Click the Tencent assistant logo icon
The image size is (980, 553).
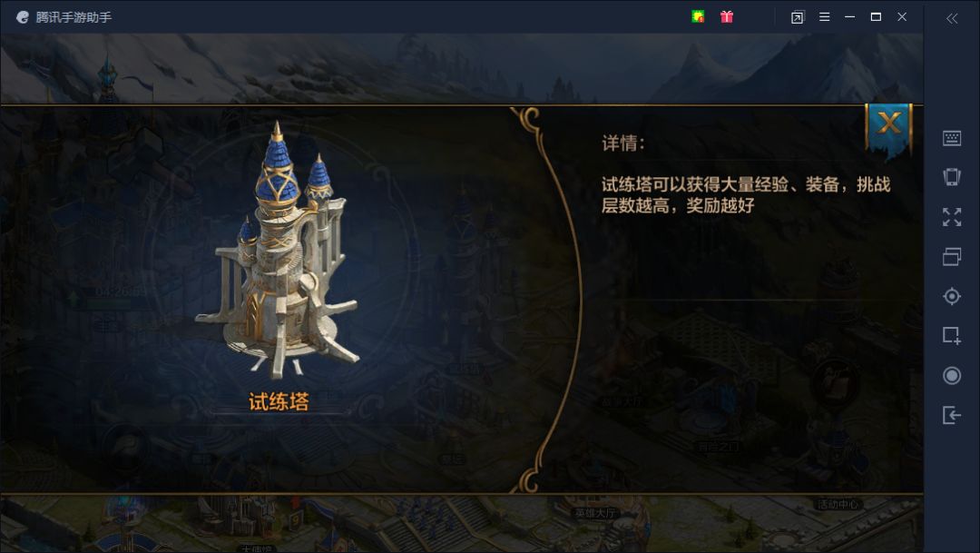coord(23,17)
